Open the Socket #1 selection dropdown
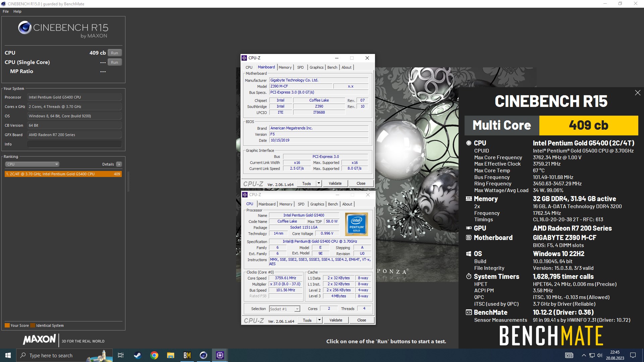The width and height of the screenshot is (644, 362). (x=284, y=309)
